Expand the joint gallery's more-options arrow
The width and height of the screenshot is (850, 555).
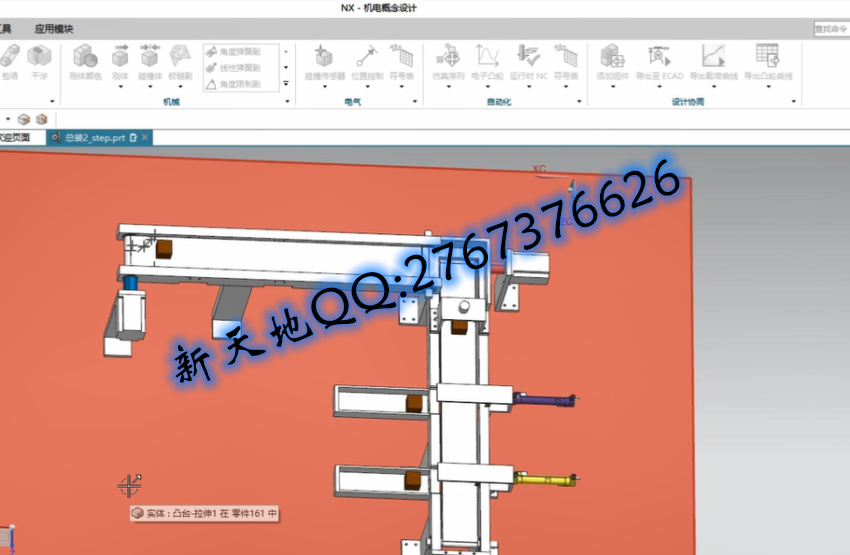point(287,85)
